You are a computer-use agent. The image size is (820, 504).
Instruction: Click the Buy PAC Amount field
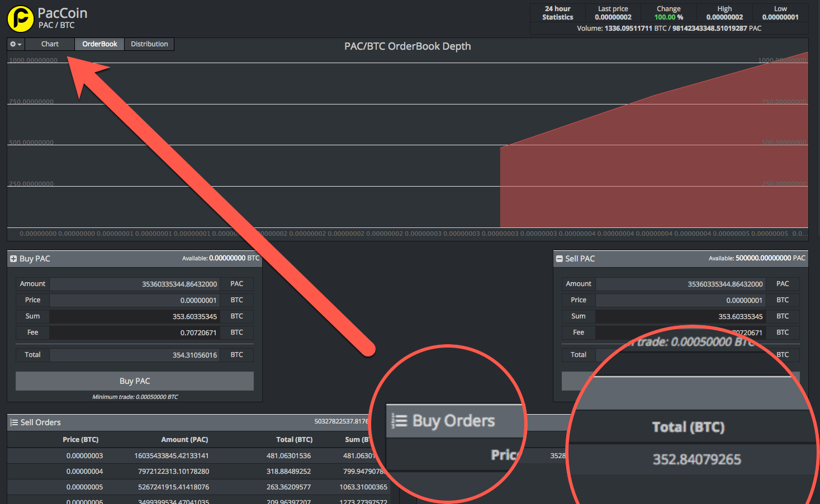[x=135, y=284]
